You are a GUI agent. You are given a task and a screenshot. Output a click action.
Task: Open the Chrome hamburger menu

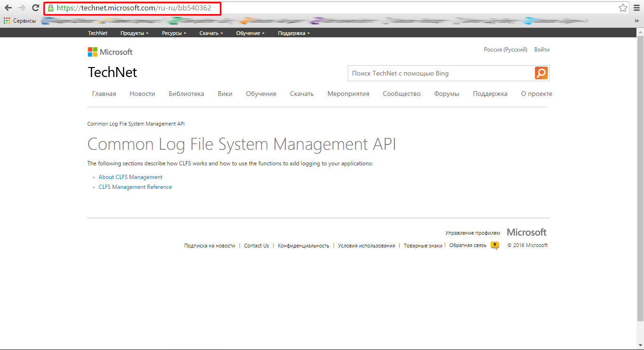[636, 8]
